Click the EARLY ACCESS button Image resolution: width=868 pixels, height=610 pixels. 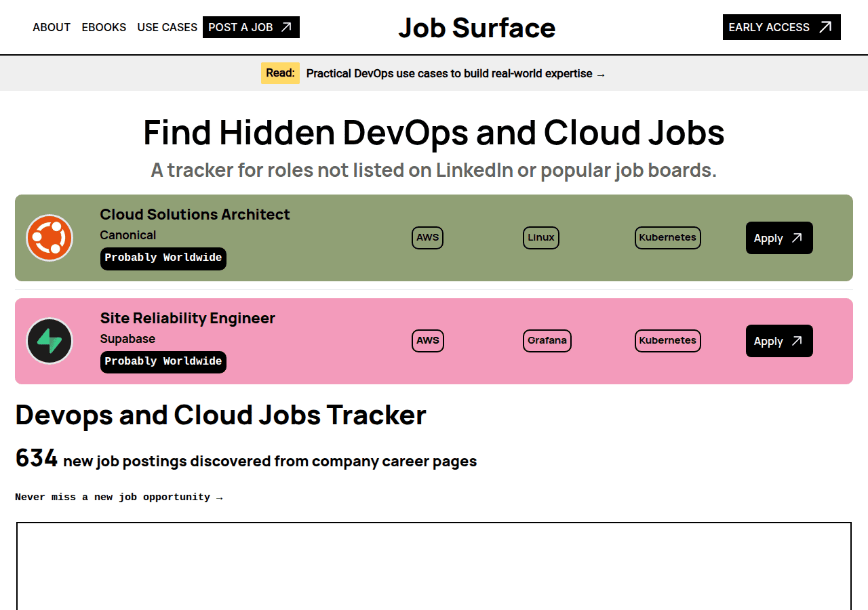point(781,27)
